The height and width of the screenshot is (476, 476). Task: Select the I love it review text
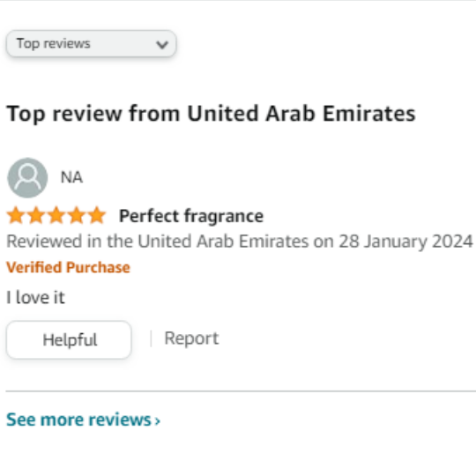point(35,297)
